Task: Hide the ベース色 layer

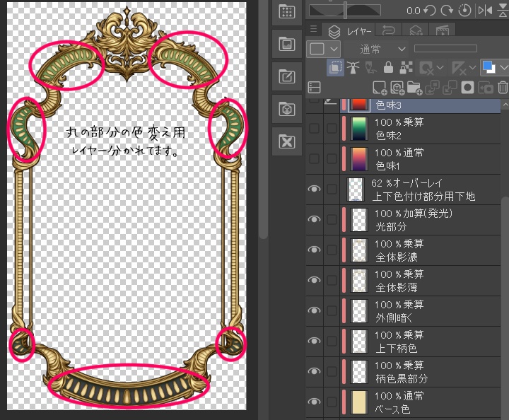Action: coord(314,402)
